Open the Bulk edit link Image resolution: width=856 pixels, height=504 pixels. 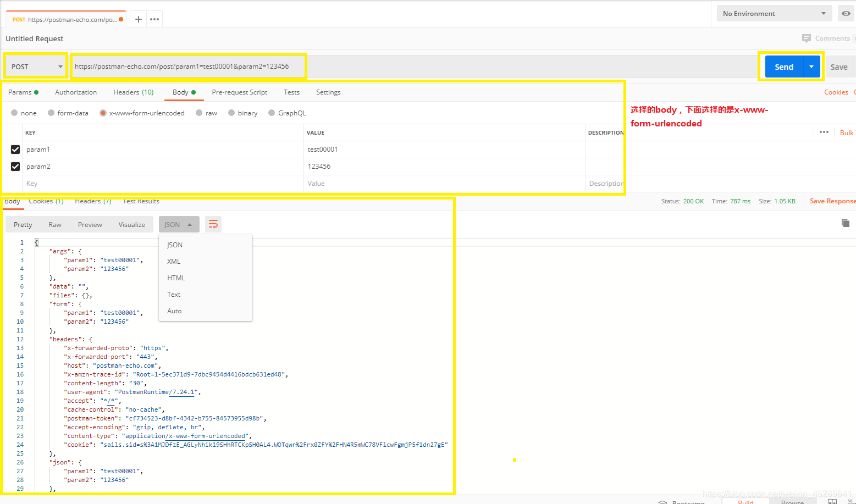coord(847,132)
